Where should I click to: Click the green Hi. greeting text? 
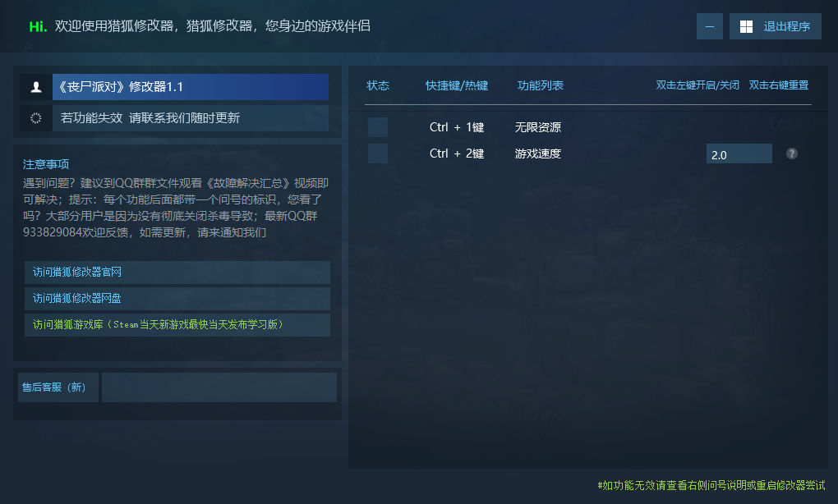coord(38,26)
